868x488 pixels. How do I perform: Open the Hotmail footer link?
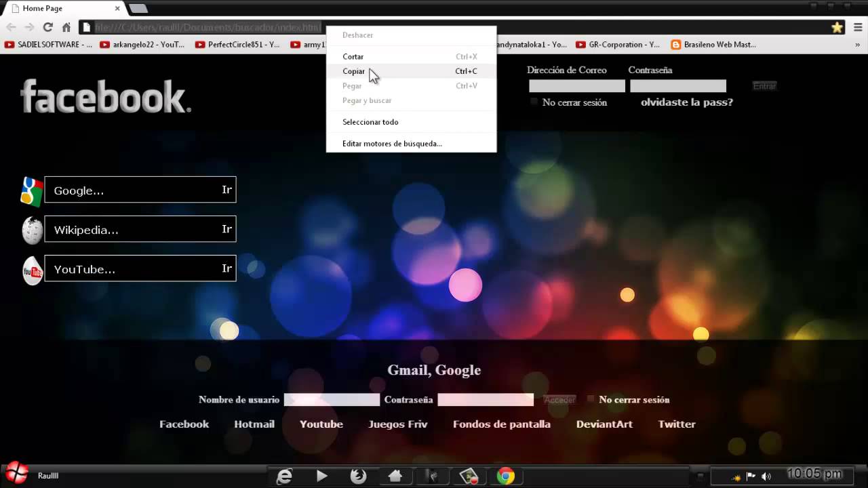click(x=254, y=424)
